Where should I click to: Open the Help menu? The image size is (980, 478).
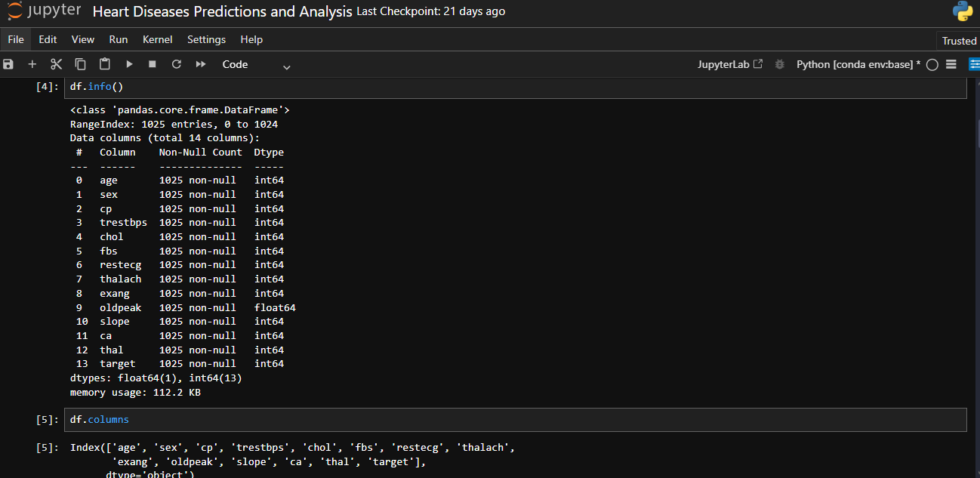coord(251,39)
